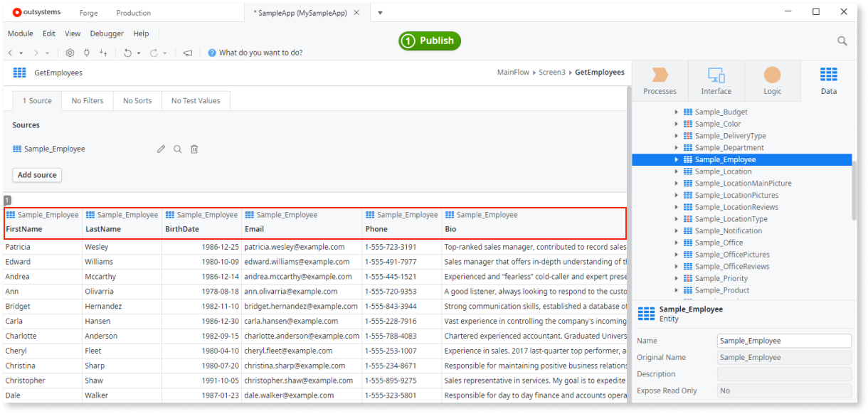
Task: Delete the Sample_Employee source via the trash icon
Action: coord(195,149)
